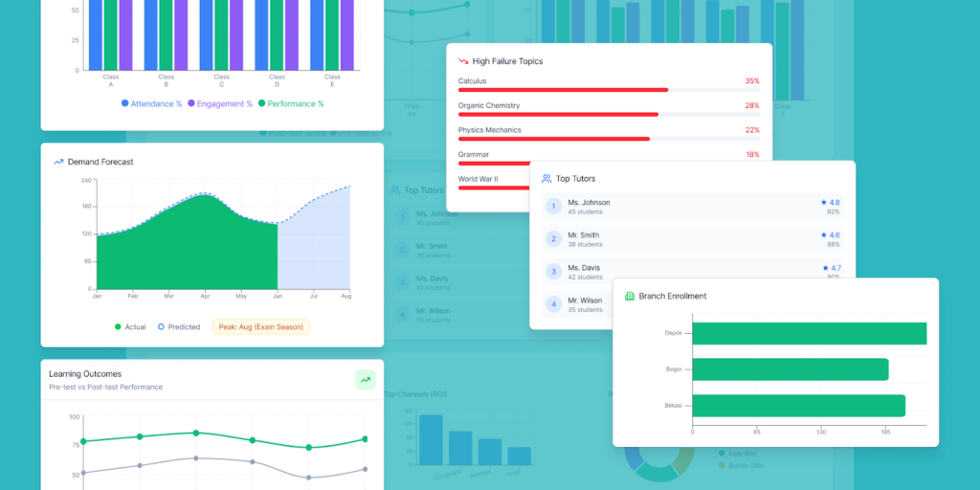Click the Peak: Aug (Exam Season) badge

pyautogui.click(x=260, y=327)
